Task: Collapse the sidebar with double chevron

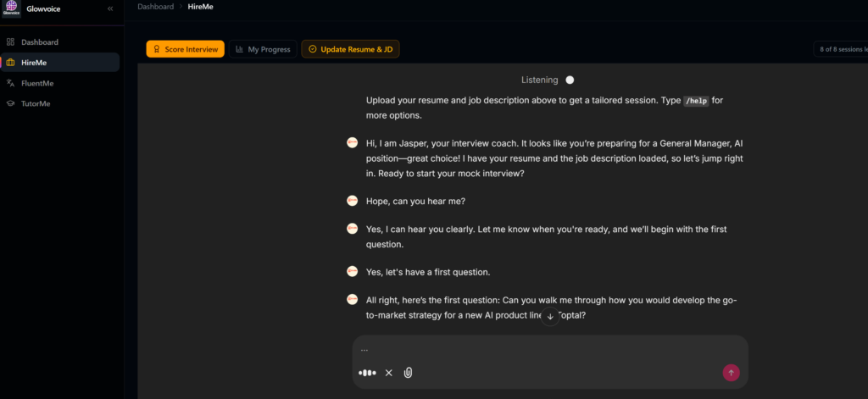Action: tap(110, 8)
